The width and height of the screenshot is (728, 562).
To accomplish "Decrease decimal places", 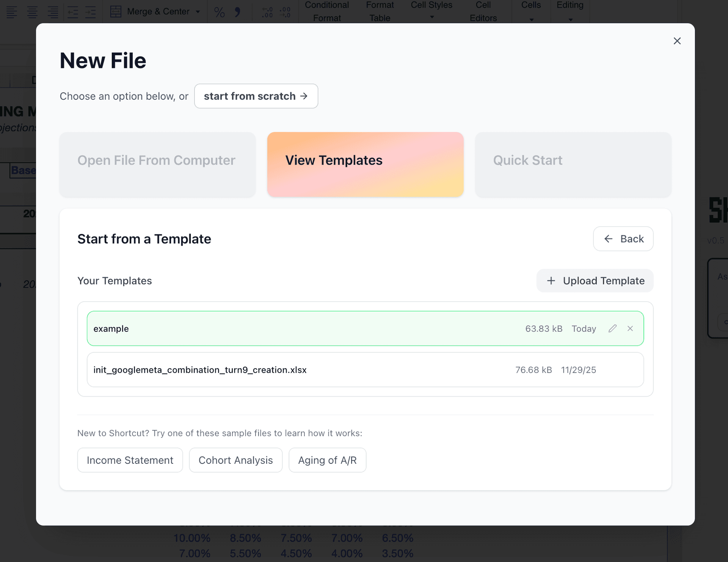I will pos(284,11).
